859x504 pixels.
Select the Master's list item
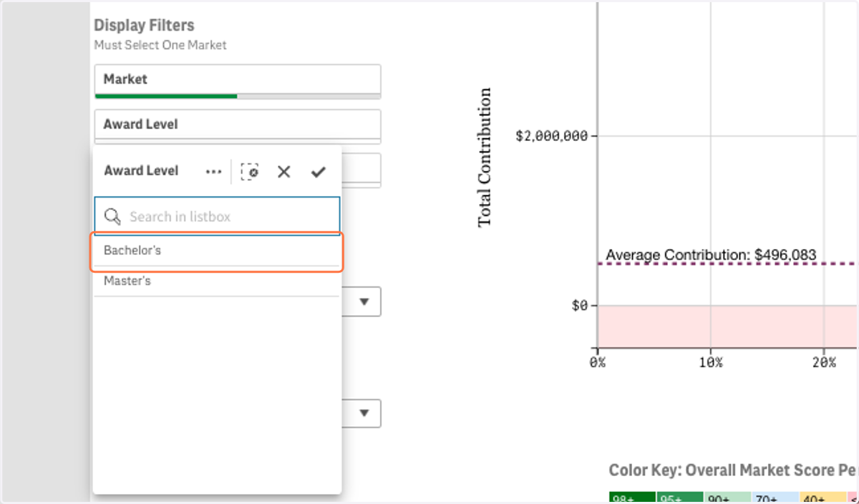(x=217, y=281)
